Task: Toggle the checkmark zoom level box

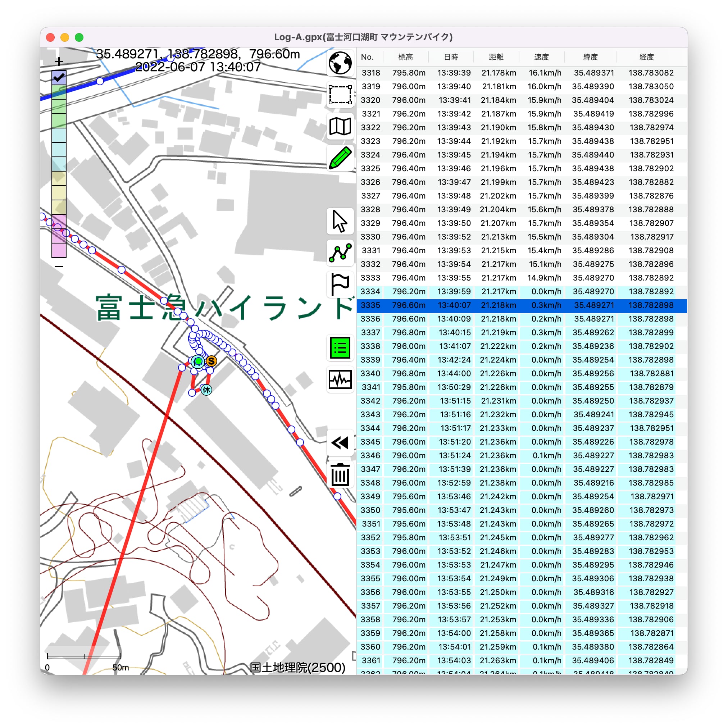Action: tap(59, 78)
